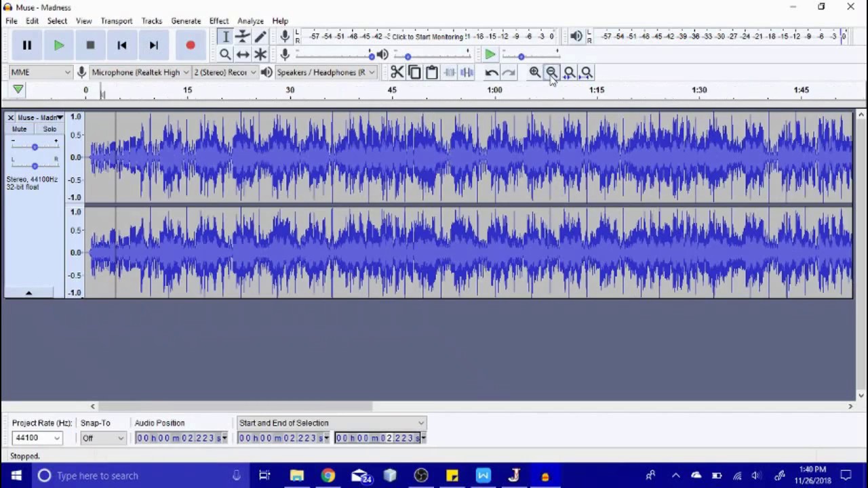Select the Time Shift tool
This screenshot has width=868, height=488.
243,54
